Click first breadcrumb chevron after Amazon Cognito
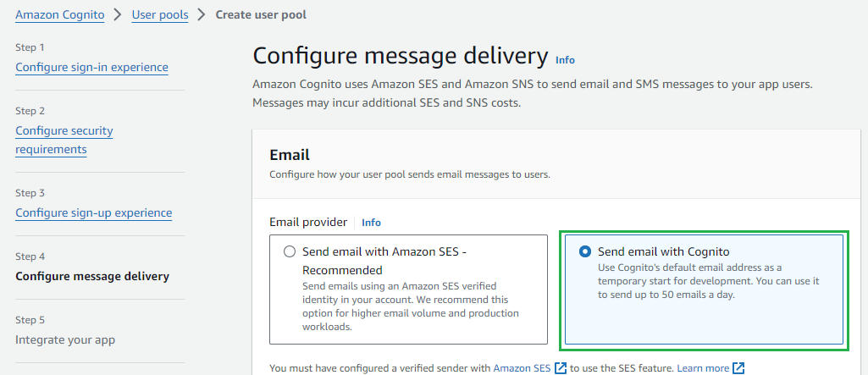The width and height of the screenshot is (868, 375). [118, 15]
